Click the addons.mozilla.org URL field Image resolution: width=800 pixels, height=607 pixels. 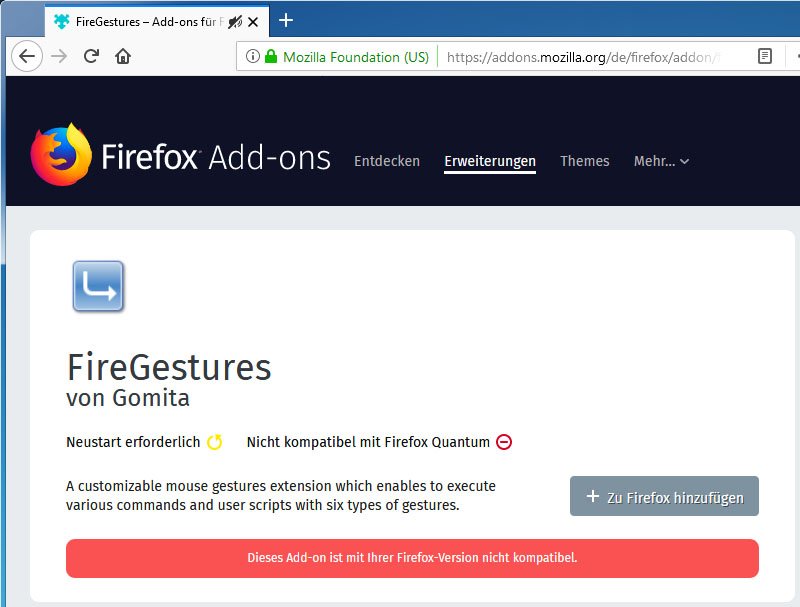583,57
